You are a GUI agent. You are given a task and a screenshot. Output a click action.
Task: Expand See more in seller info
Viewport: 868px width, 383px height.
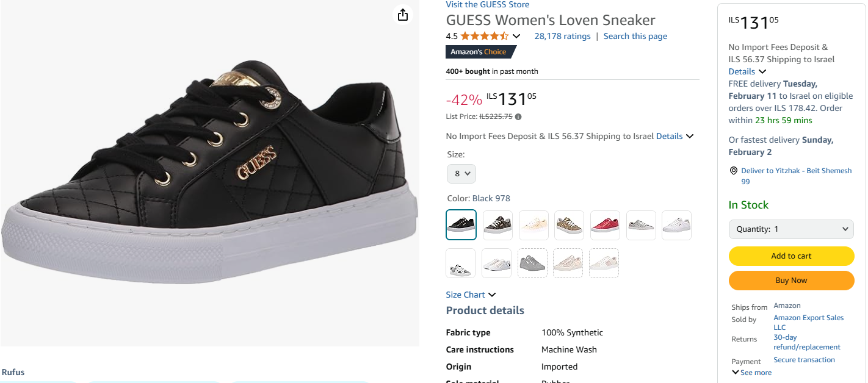tap(751, 373)
